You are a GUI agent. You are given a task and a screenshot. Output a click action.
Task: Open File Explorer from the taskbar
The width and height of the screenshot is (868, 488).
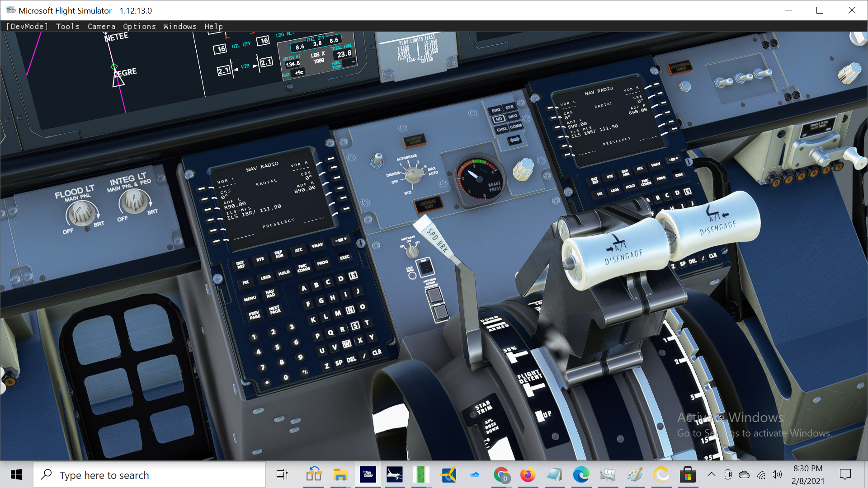tap(340, 475)
